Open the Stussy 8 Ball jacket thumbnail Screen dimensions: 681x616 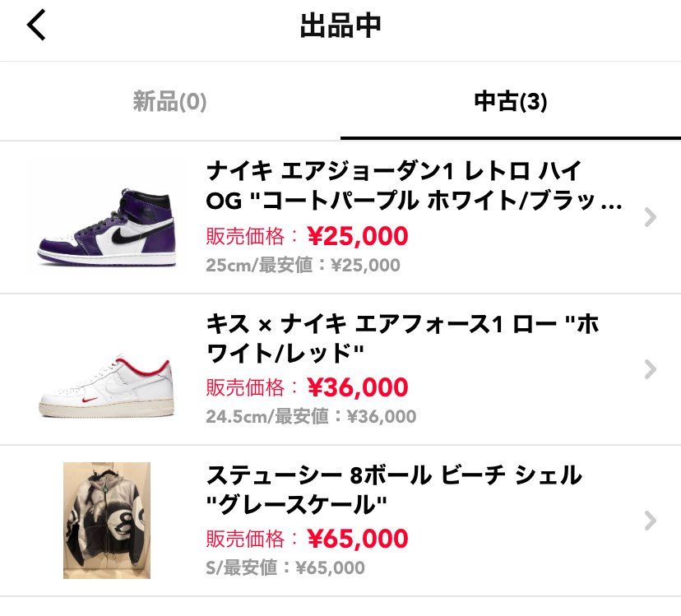pyautogui.click(x=107, y=520)
